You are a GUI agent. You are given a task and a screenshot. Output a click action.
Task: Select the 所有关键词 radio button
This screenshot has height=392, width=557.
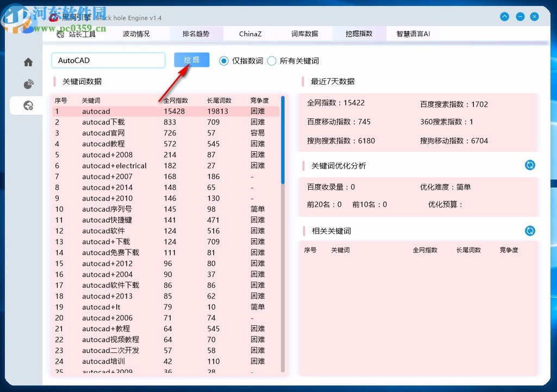pyautogui.click(x=272, y=61)
